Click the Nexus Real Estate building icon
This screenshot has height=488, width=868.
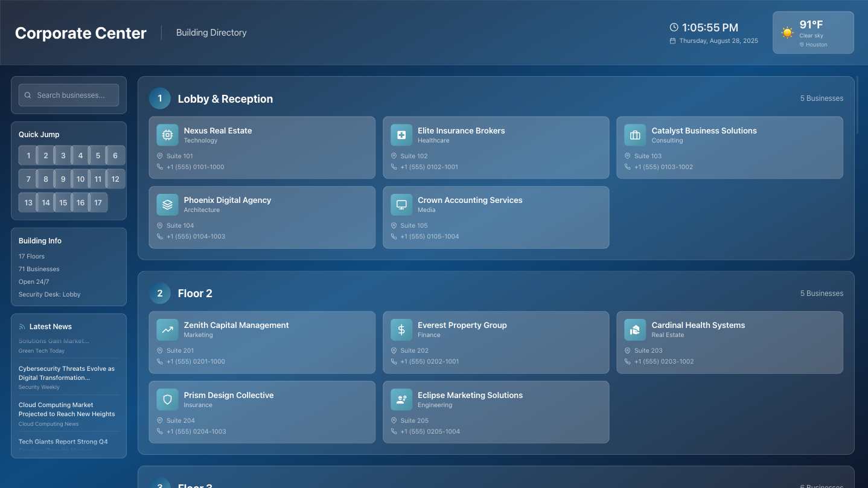[167, 135]
